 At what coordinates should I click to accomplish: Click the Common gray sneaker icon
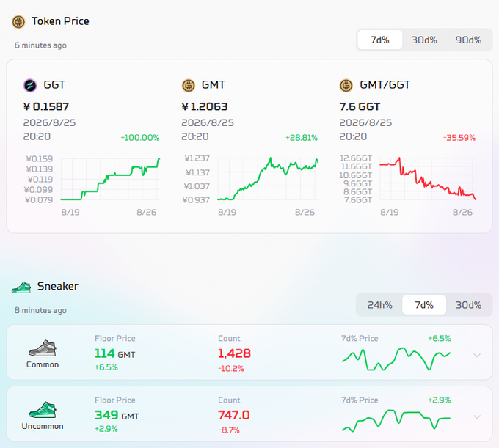tap(43, 348)
